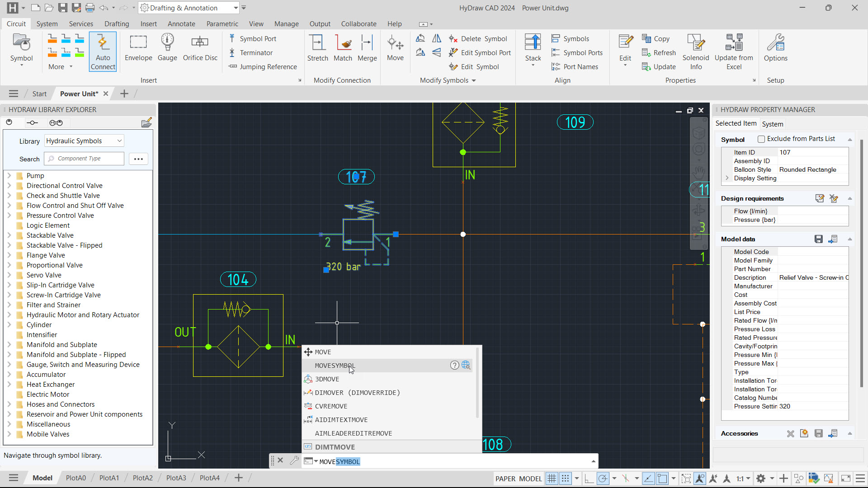This screenshot has height=488, width=868.
Task: Click Edit Symbol Port
Action: point(480,53)
